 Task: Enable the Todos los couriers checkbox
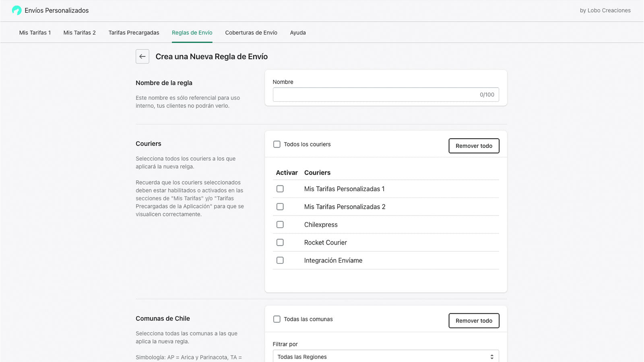click(277, 144)
